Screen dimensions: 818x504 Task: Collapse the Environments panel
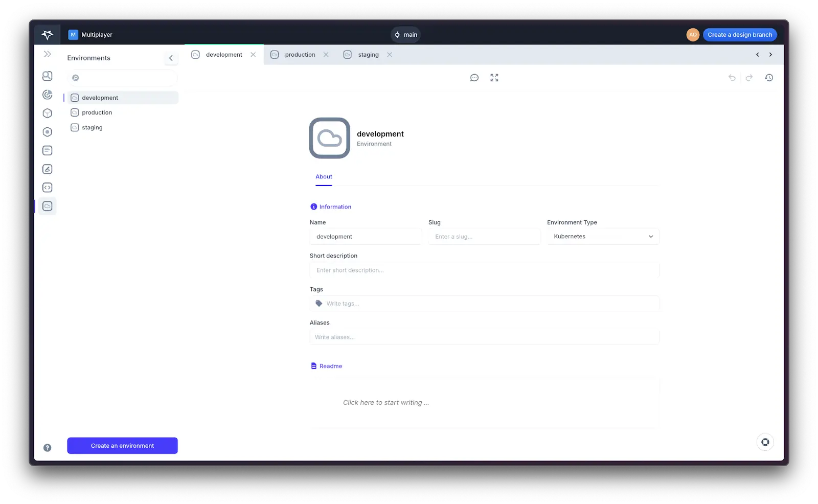coord(171,58)
